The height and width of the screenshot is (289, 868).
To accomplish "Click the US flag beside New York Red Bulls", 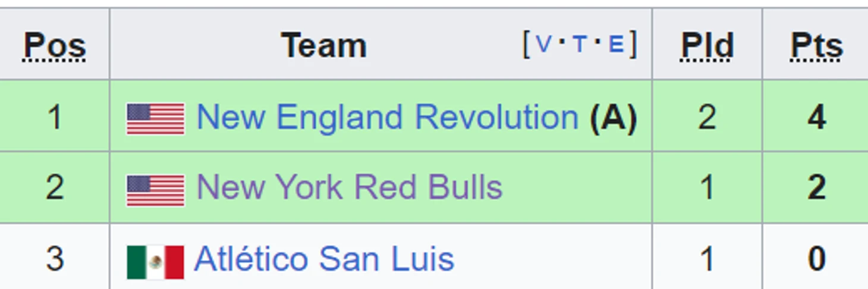I will click(155, 190).
